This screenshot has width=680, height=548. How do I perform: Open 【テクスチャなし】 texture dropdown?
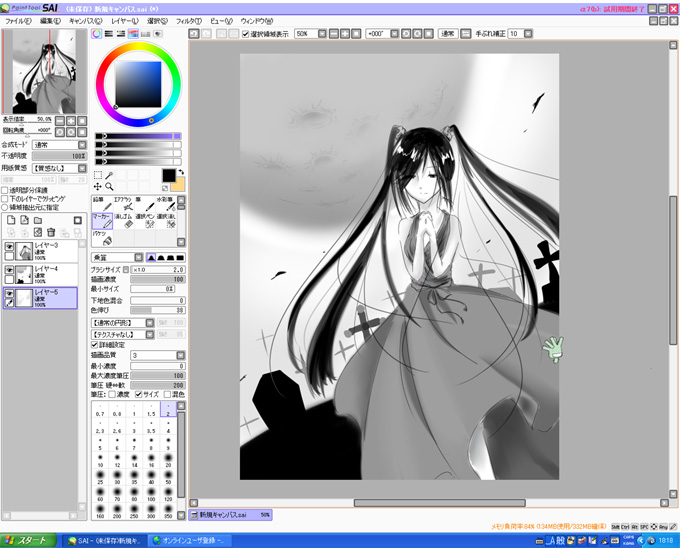coord(123,335)
